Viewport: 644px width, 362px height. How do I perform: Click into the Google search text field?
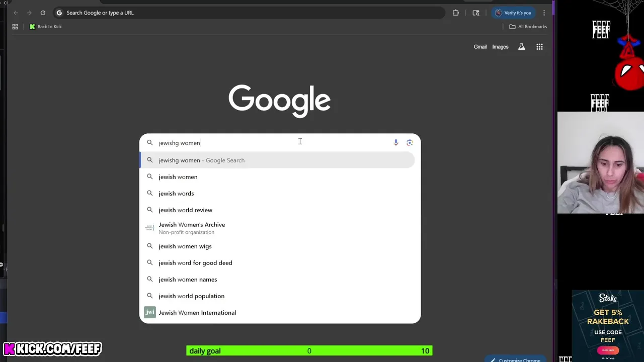(x=274, y=143)
